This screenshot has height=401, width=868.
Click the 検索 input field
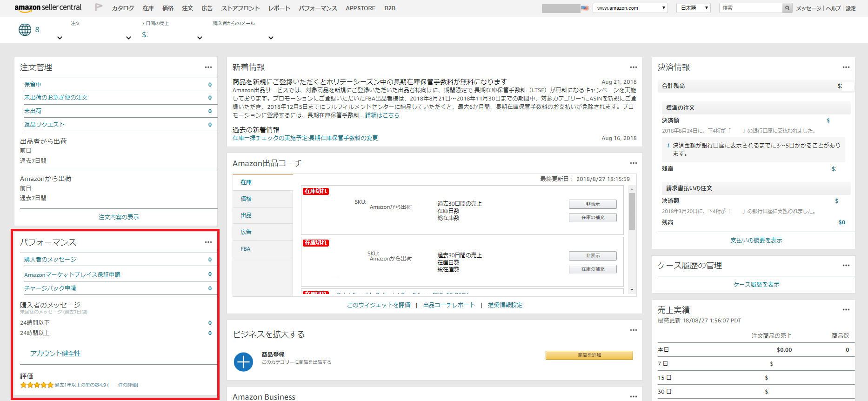pos(750,8)
